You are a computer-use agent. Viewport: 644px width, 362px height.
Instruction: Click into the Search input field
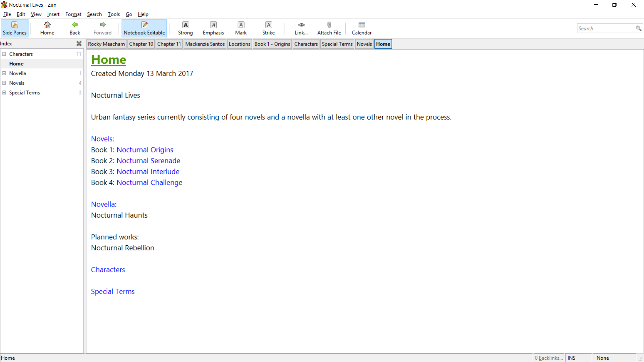[605, 28]
